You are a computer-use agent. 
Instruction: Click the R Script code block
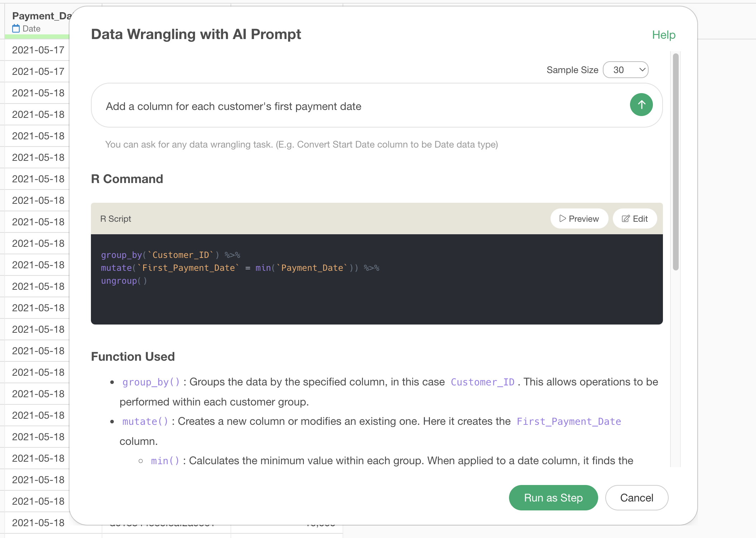376,279
